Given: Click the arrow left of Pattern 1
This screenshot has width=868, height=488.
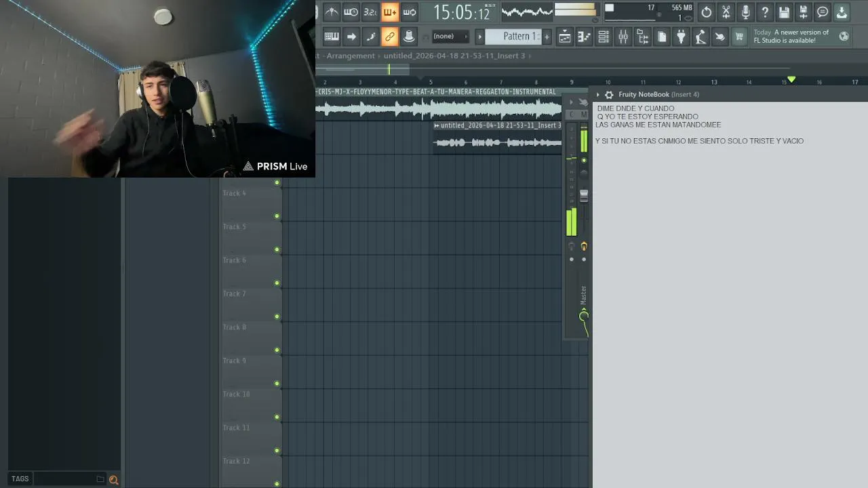Looking at the screenshot, I should [479, 36].
